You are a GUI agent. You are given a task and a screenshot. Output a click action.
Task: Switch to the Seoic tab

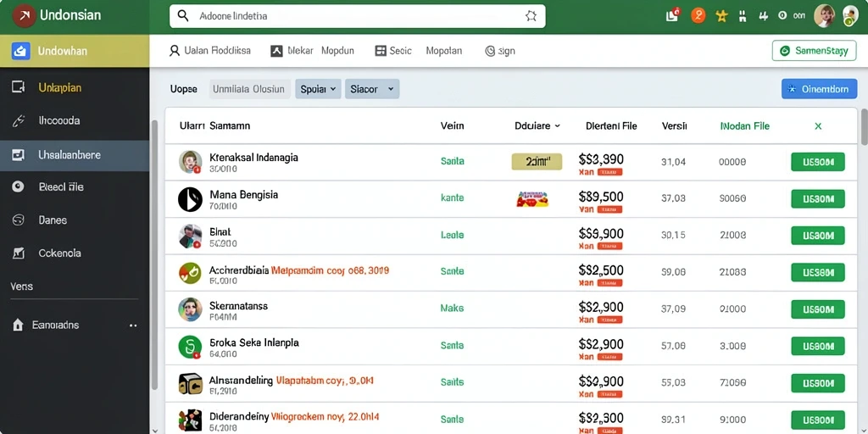coord(393,51)
